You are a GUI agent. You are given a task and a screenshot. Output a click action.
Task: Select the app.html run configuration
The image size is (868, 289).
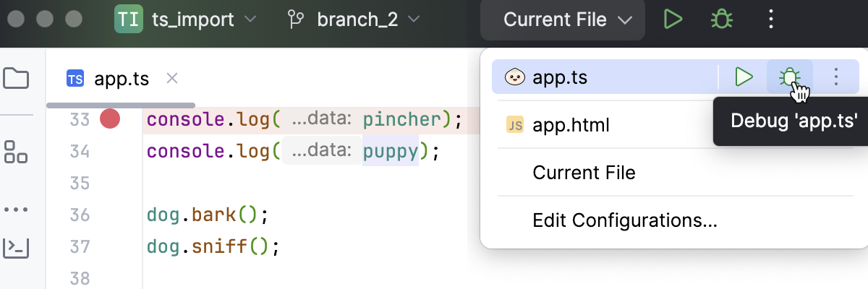point(571,126)
